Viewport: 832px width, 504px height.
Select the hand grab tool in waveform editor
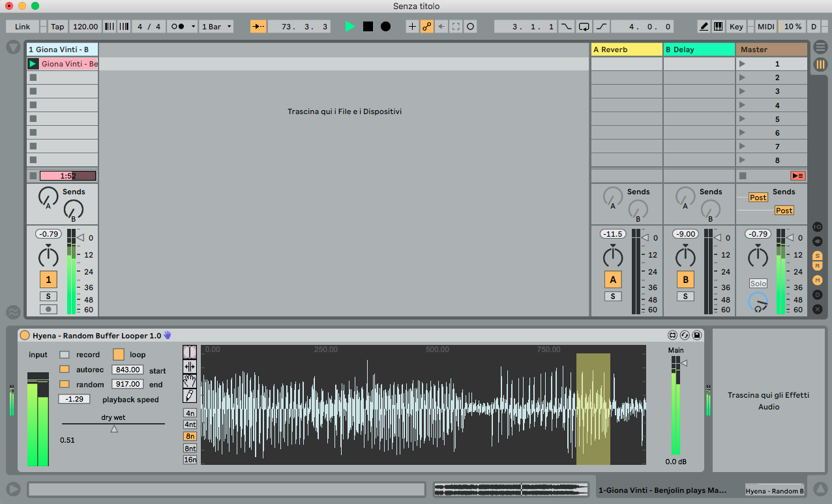pos(190,381)
